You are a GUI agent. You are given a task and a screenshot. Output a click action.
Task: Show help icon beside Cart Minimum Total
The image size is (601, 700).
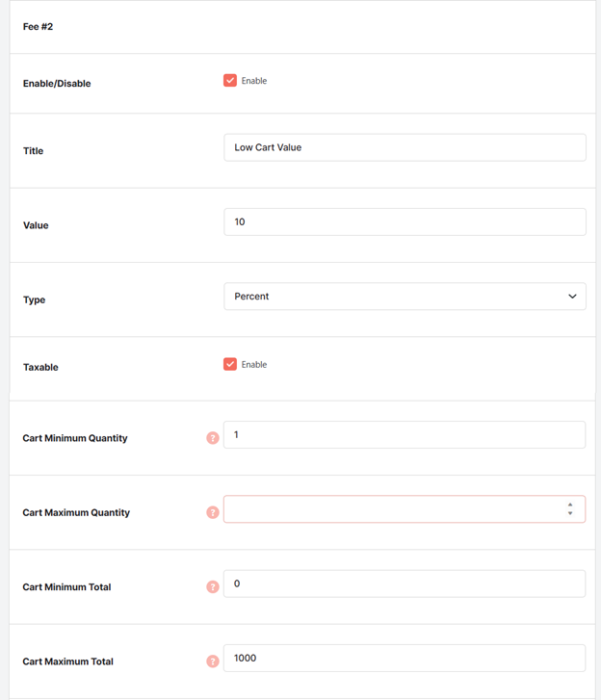point(213,586)
